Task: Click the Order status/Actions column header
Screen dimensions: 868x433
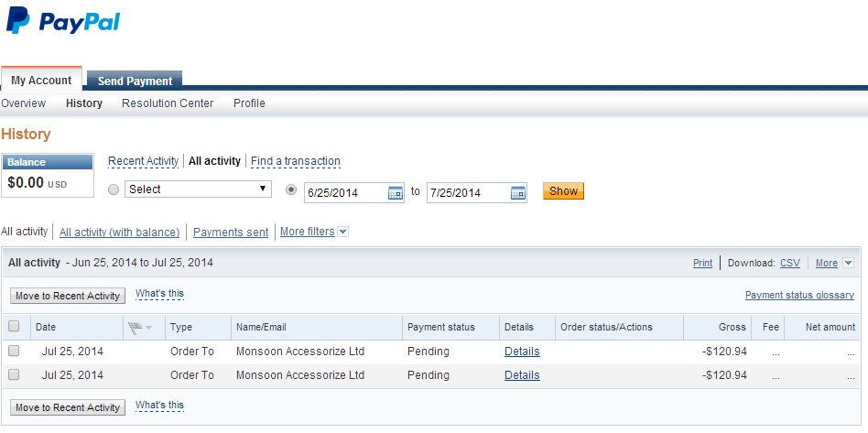Action: coord(606,327)
